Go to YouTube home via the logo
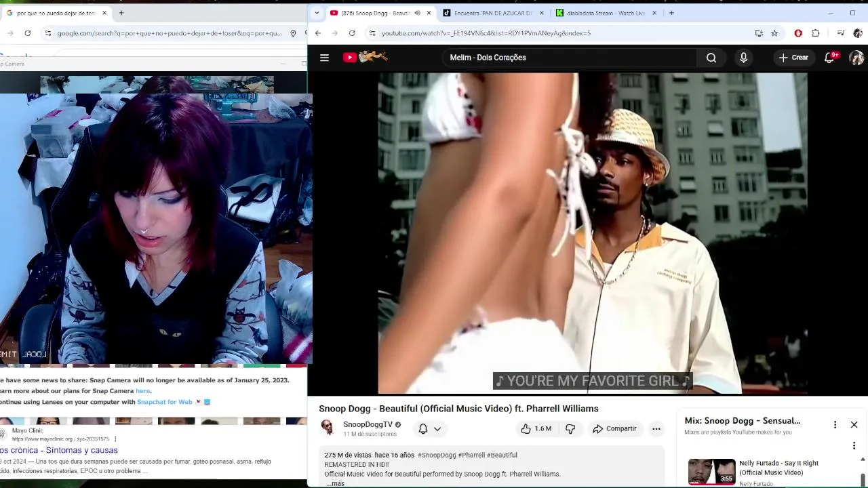Image resolution: width=868 pixels, height=488 pixels. [366, 58]
